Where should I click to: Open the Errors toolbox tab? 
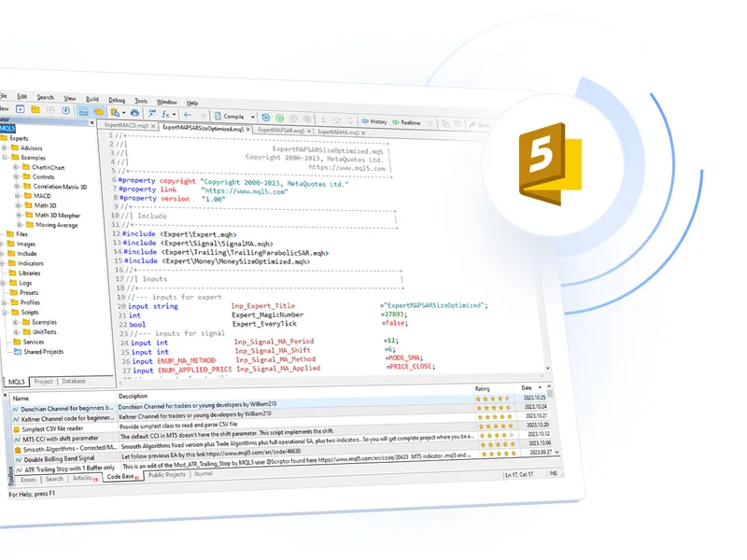tap(29, 480)
